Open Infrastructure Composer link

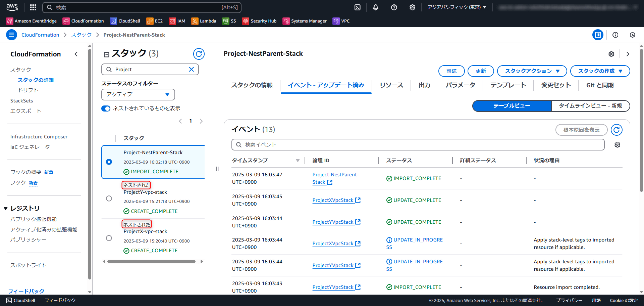tap(39, 137)
